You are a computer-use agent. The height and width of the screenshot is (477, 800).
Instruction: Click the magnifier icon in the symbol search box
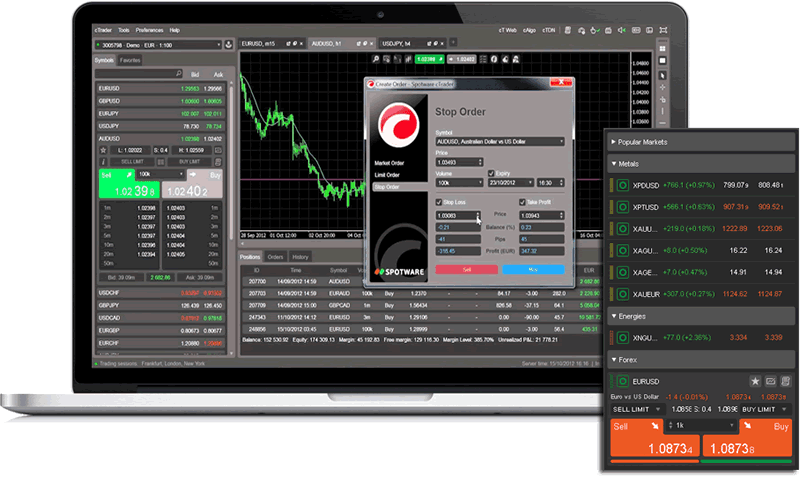pyautogui.click(x=179, y=74)
